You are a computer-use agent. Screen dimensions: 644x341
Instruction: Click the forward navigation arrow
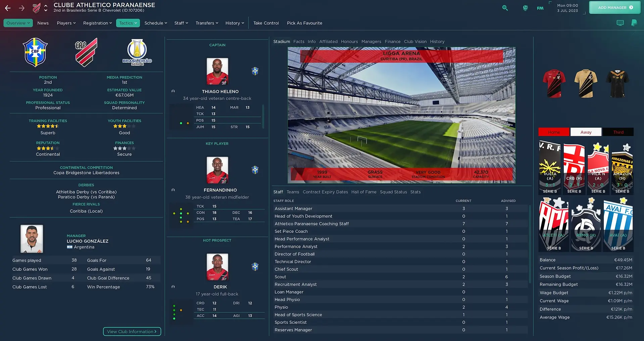[x=22, y=8]
